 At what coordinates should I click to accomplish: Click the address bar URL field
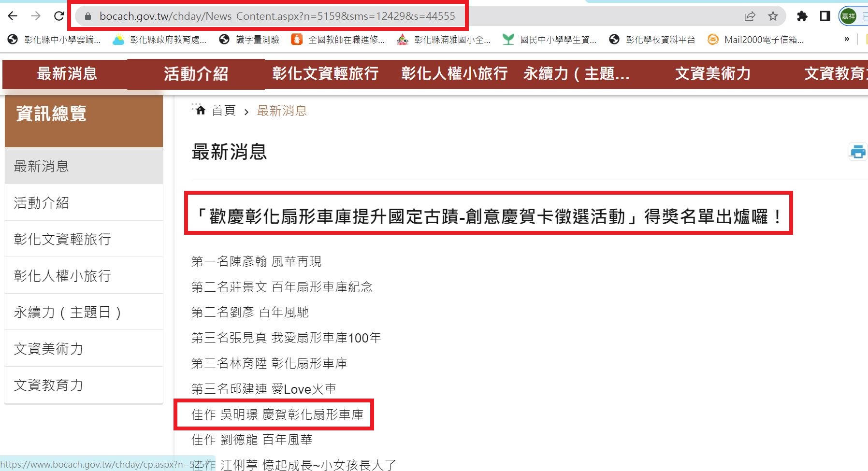coord(277,16)
